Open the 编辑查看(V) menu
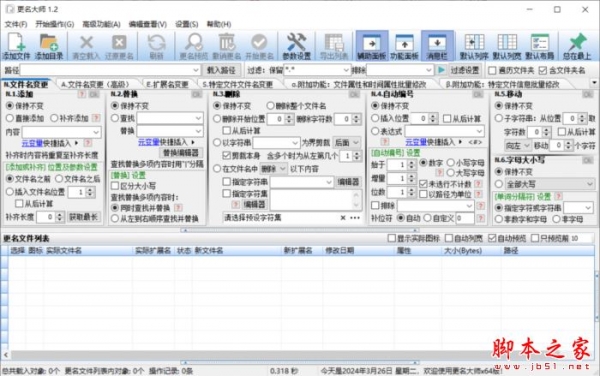This screenshot has width=600, height=376. point(148,24)
